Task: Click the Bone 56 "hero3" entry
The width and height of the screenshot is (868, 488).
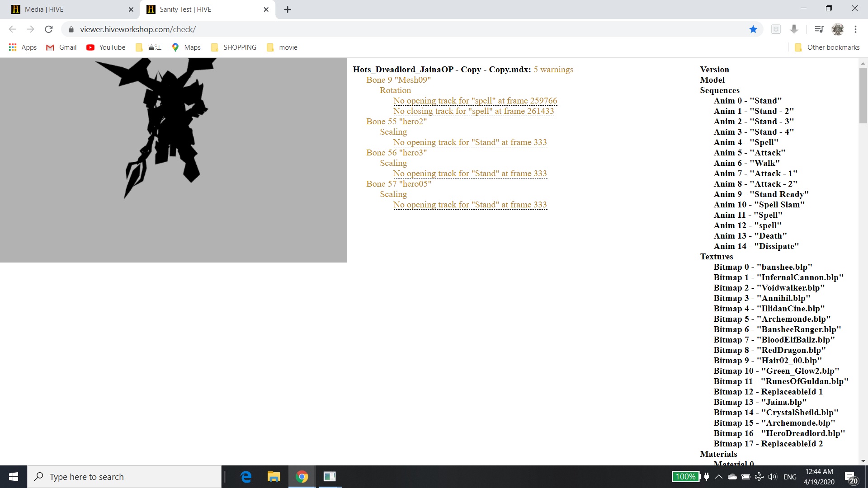Action: pos(396,153)
